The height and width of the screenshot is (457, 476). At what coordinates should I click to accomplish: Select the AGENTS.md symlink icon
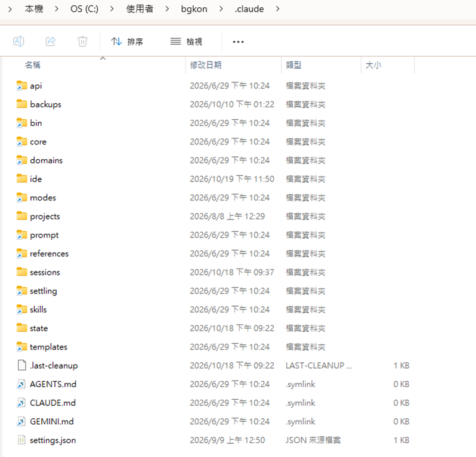[21, 384]
